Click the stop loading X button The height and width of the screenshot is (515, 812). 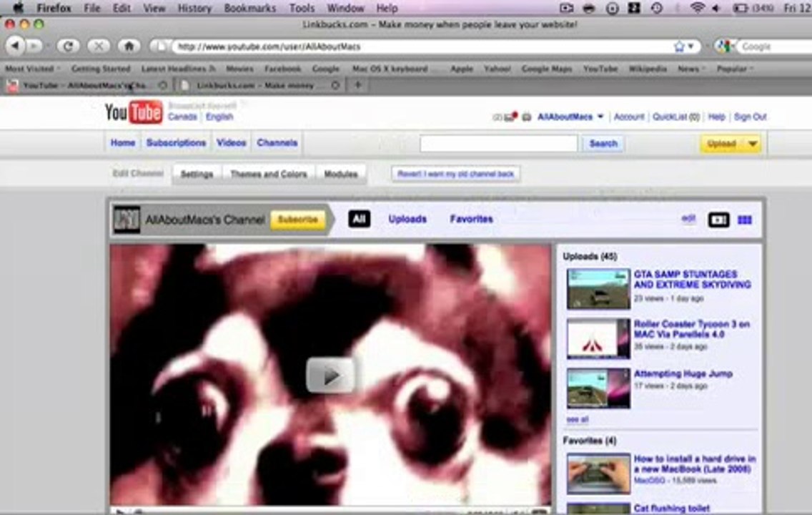point(99,46)
